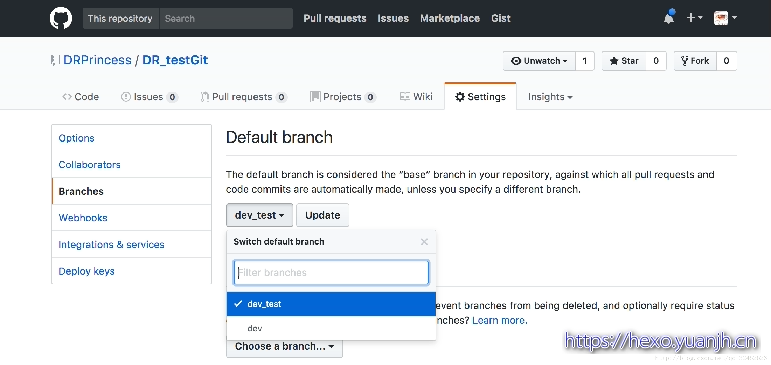Star the repository
771x365 pixels.
tap(624, 61)
